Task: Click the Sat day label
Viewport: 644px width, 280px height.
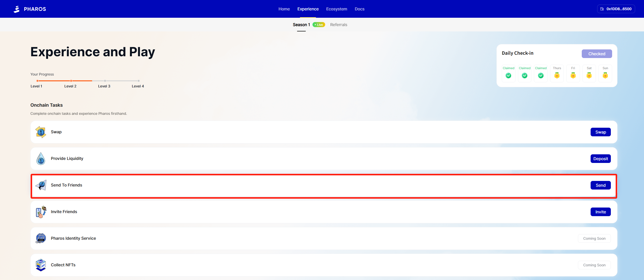Action: (589, 68)
